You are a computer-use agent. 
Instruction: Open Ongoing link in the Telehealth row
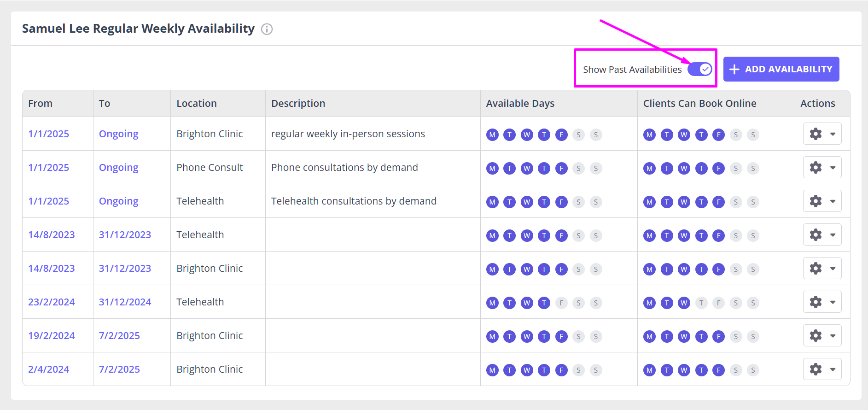coord(119,201)
